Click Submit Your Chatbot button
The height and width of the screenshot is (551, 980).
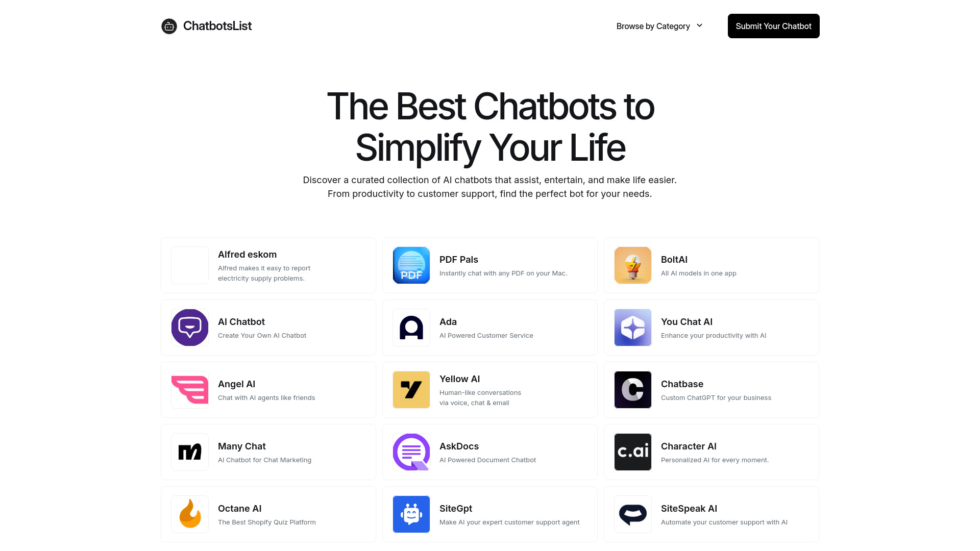pos(773,26)
